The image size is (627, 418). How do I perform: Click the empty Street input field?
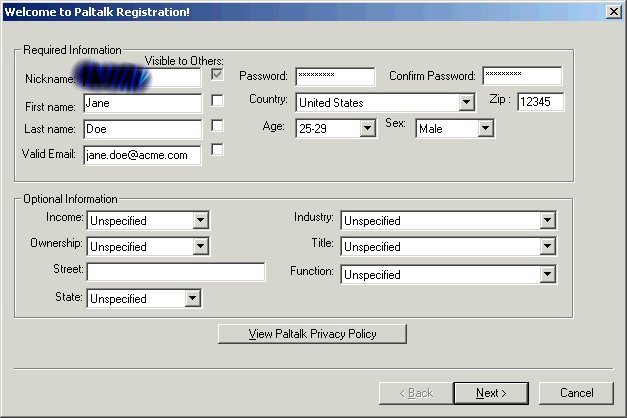(x=176, y=272)
